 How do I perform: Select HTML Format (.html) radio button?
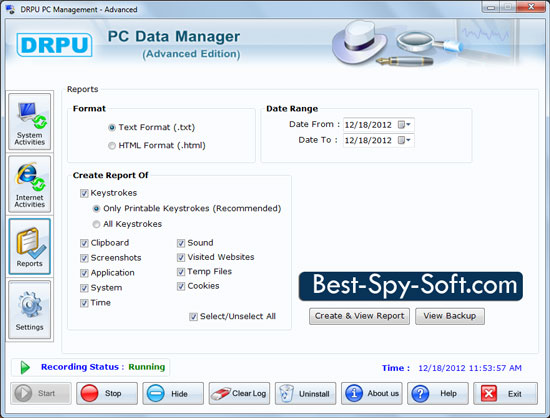(x=112, y=146)
